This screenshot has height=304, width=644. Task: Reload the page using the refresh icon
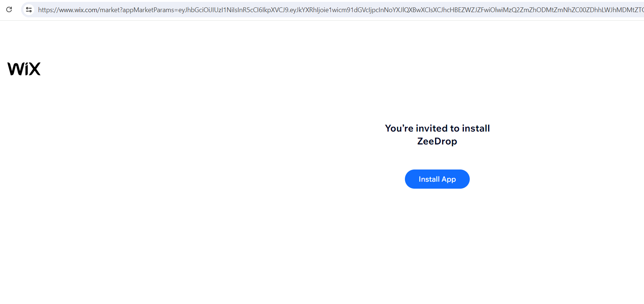pos(9,10)
